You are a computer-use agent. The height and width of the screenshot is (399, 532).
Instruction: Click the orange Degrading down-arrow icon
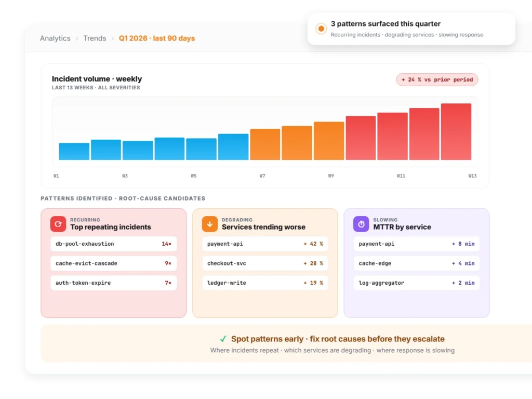point(210,224)
